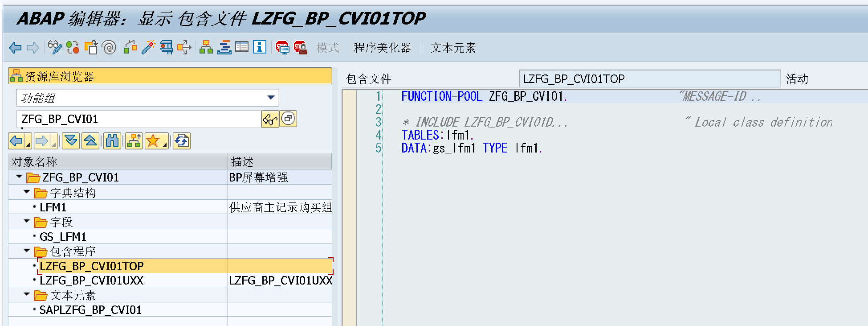
Task: Click the Test/Execute vise icon
Action: pyautogui.click(x=167, y=47)
